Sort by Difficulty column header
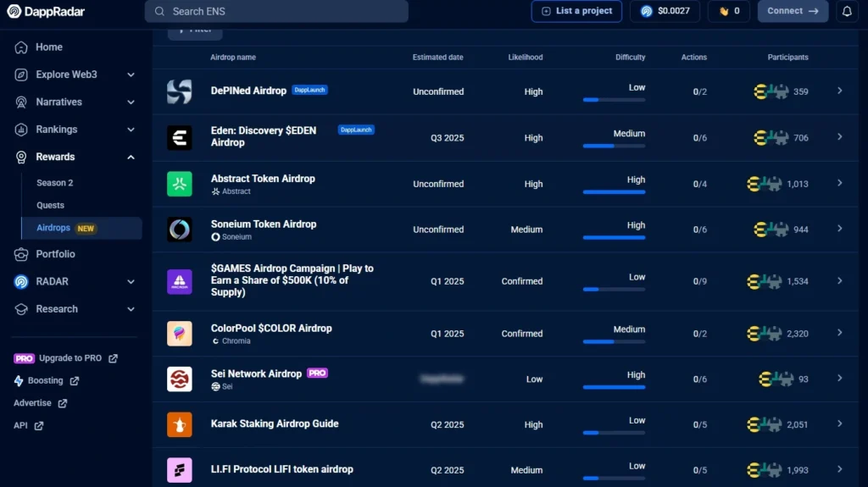The width and height of the screenshot is (868, 487). pyautogui.click(x=630, y=57)
